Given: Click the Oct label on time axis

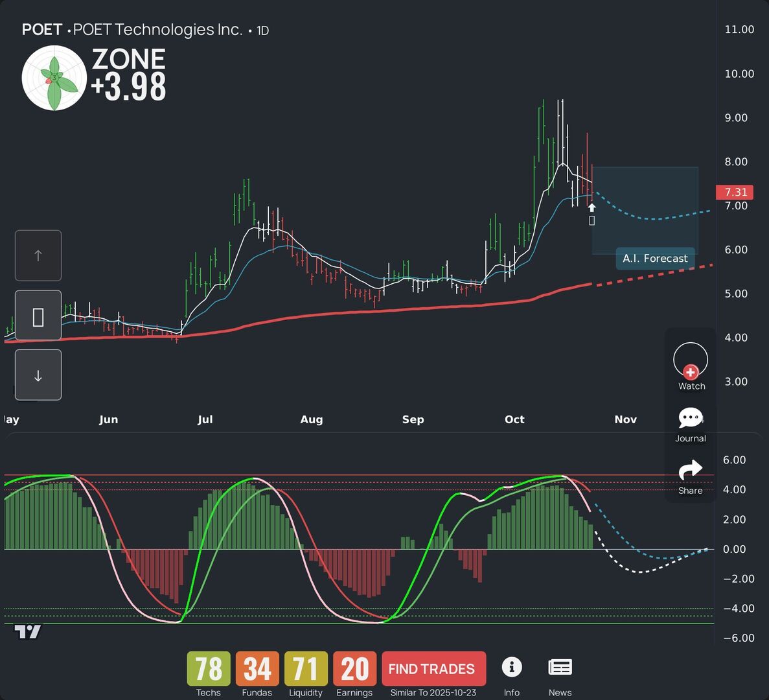Looking at the screenshot, I should click(x=514, y=419).
